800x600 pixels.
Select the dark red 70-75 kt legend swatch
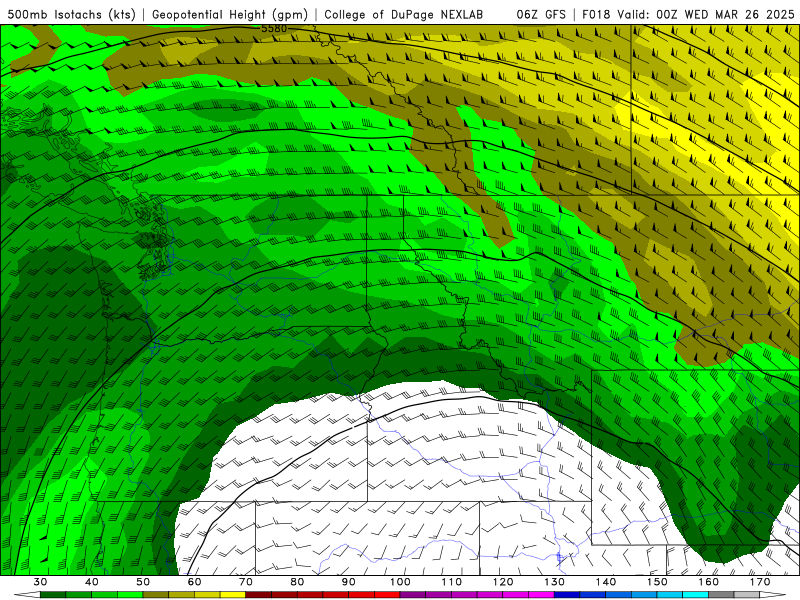(259, 595)
